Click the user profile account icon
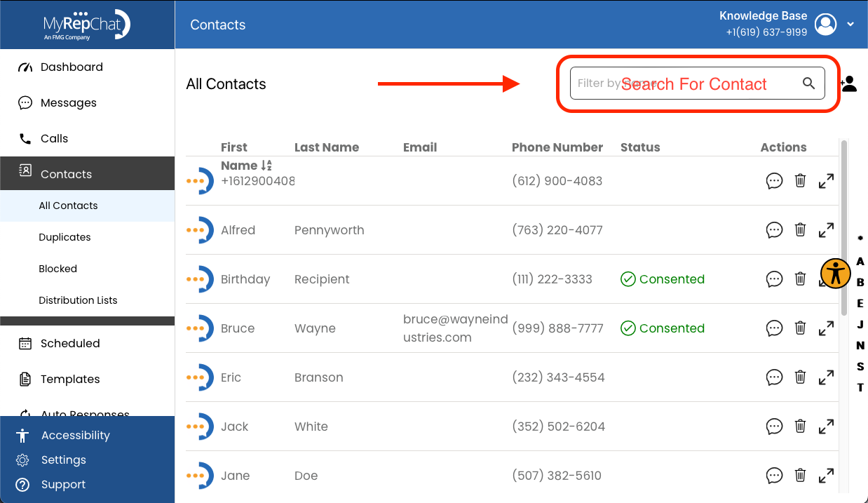Viewport: 868px width, 503px height. click(825, 24)
